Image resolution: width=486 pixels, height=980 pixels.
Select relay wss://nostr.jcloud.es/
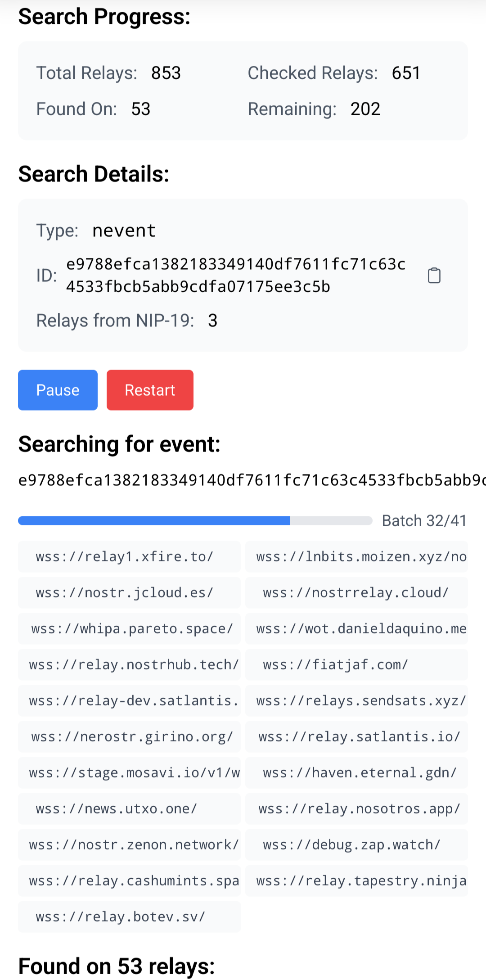(129, 593)
